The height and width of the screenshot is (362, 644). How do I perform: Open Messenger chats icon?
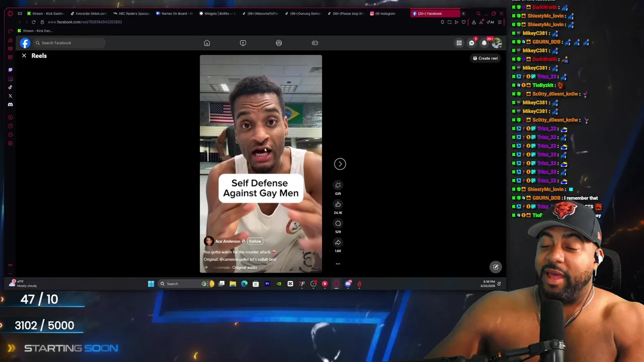point(471,43)
